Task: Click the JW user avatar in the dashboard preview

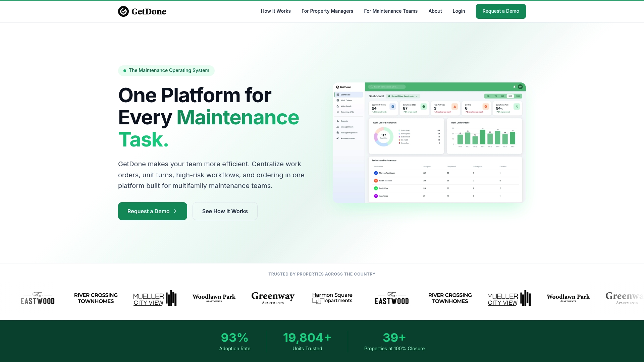Action: tap(520, 87)
